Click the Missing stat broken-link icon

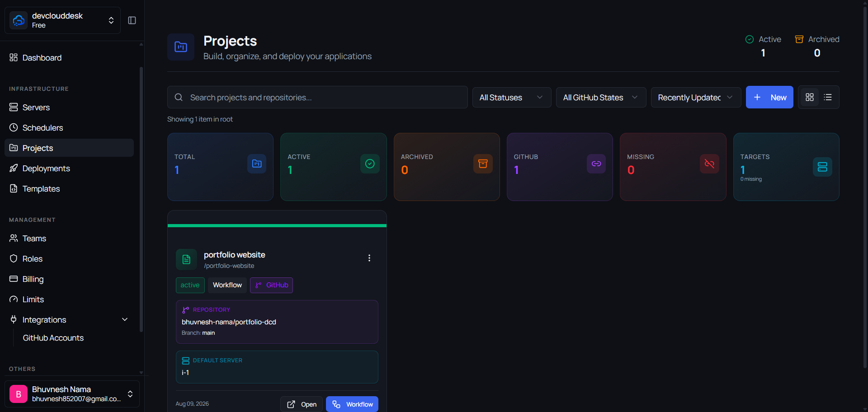click(709, 164)
